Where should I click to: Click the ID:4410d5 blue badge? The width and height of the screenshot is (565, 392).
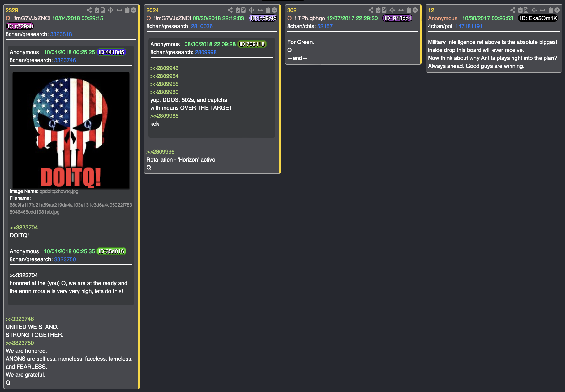[111, 52]
